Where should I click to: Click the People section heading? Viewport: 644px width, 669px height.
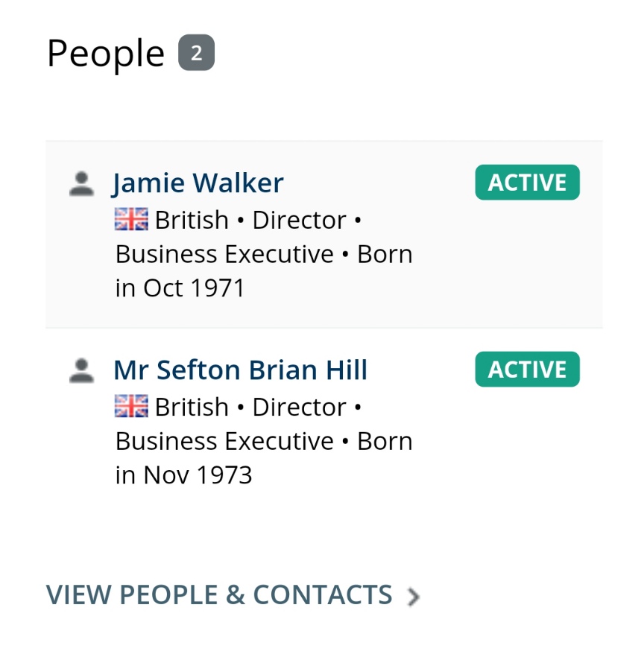tap(105, 54)
